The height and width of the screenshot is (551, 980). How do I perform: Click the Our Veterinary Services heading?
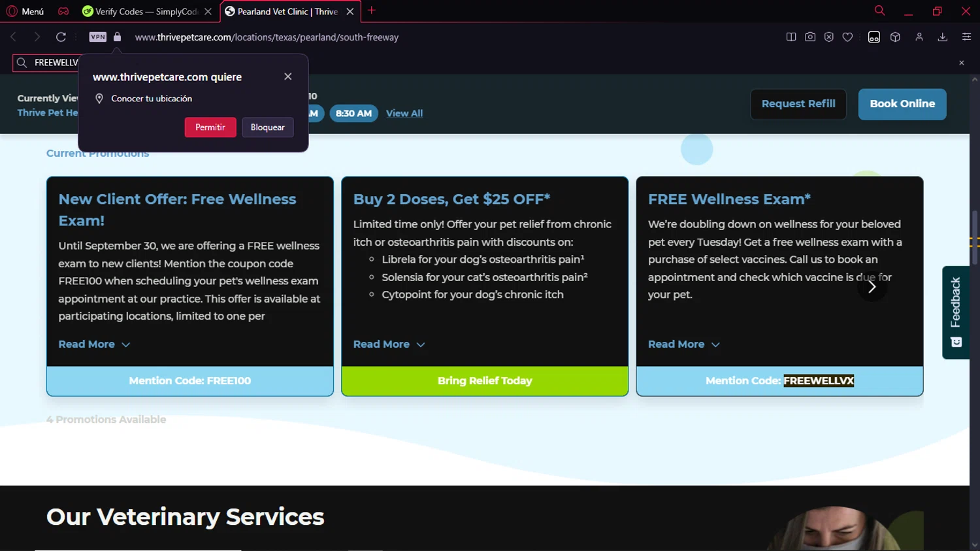click(185, 517)
